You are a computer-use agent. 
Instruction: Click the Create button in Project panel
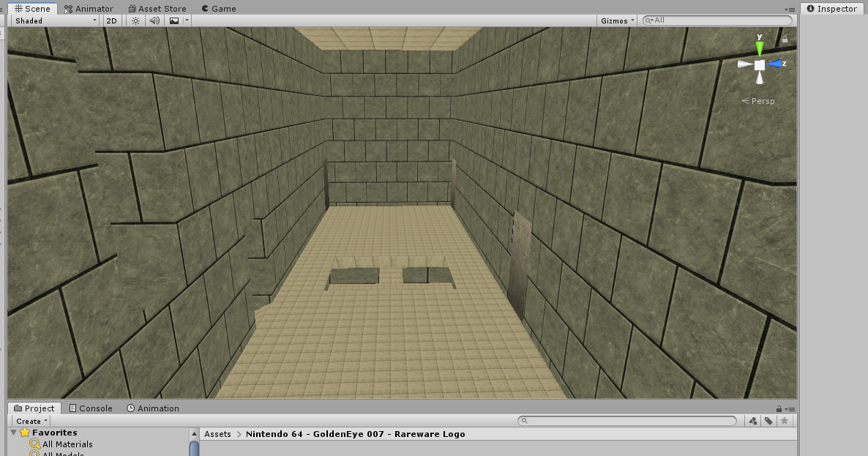(x=31, y=421)
